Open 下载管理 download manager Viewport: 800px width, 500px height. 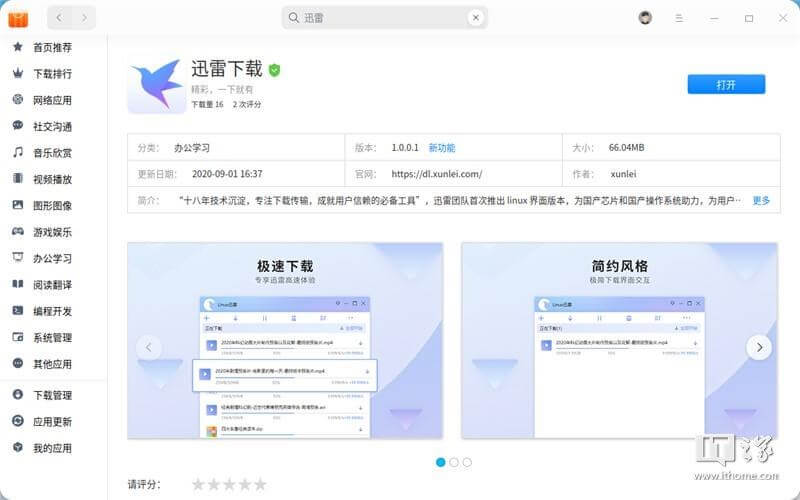click(52, 395)
